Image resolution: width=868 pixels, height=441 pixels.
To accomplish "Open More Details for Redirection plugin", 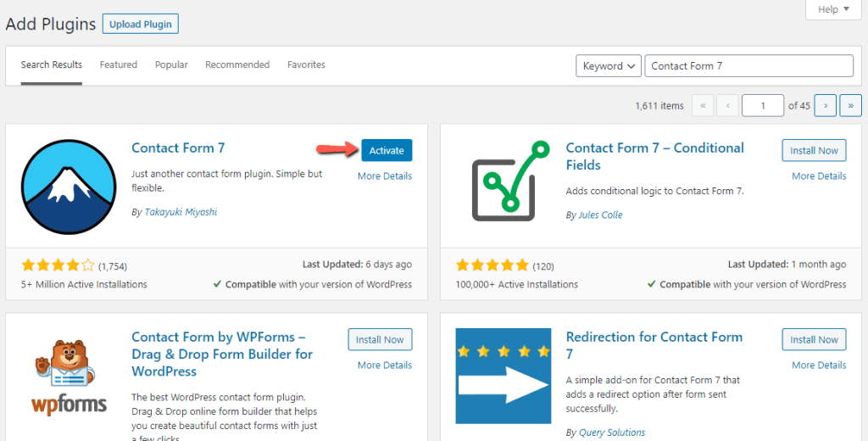I will pos(819,366).
